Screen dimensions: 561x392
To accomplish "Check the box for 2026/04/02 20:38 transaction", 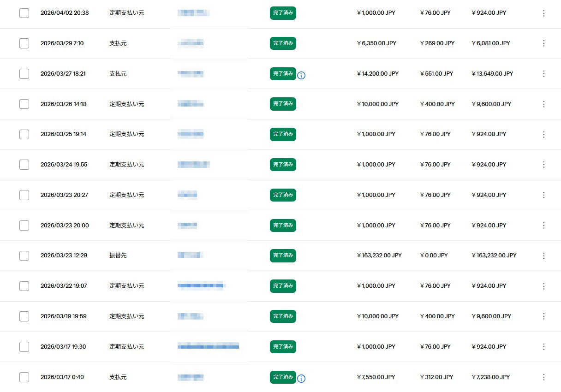I will (x=24, y=13).
